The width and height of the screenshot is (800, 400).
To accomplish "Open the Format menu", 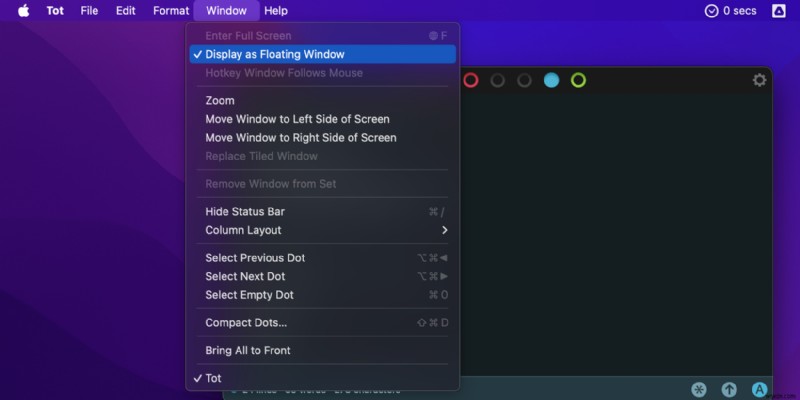I will [171, 11].
